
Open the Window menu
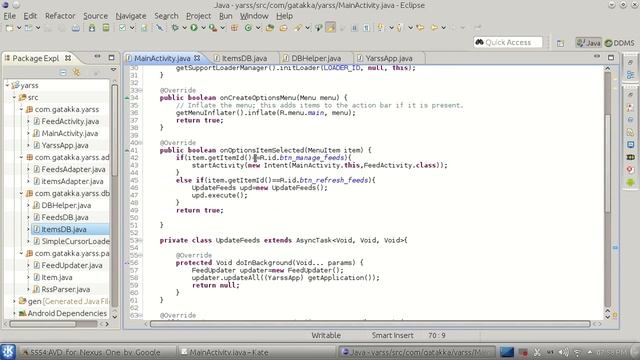coord(254,16)
